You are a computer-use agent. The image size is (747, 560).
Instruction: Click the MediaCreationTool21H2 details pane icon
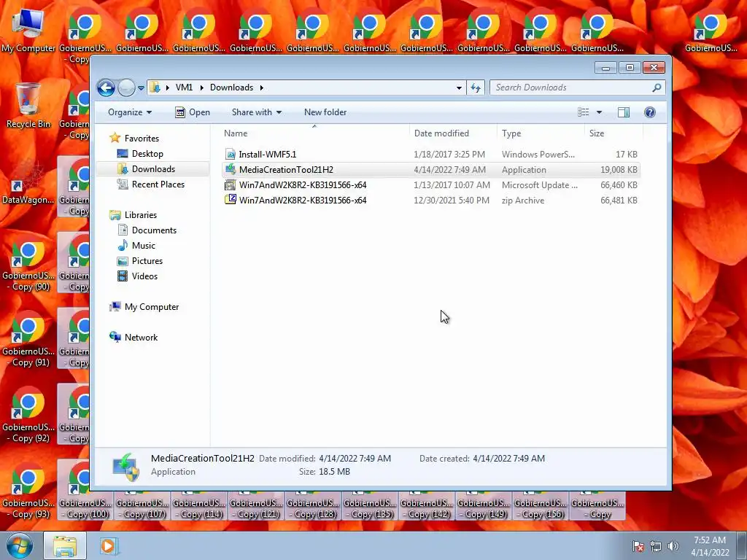point(125,467)
